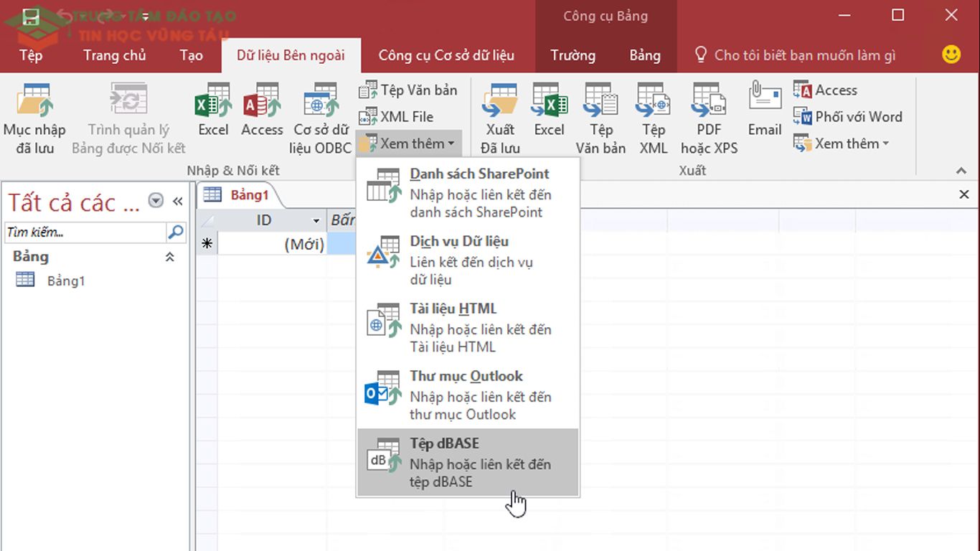Viewport: 980px width, 551px height.
Task: Collapse the navigation pane shutter bar
Action: pyautogui.click(x=178, y=201)
